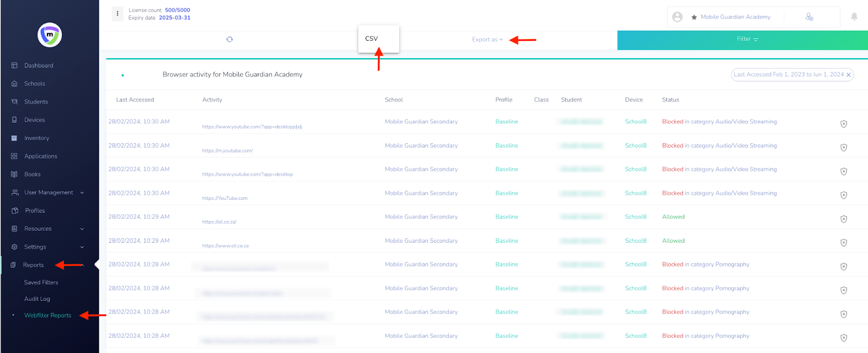Go to the Dashboard page
Screen dimensions: 868x353
coord(39,66)
